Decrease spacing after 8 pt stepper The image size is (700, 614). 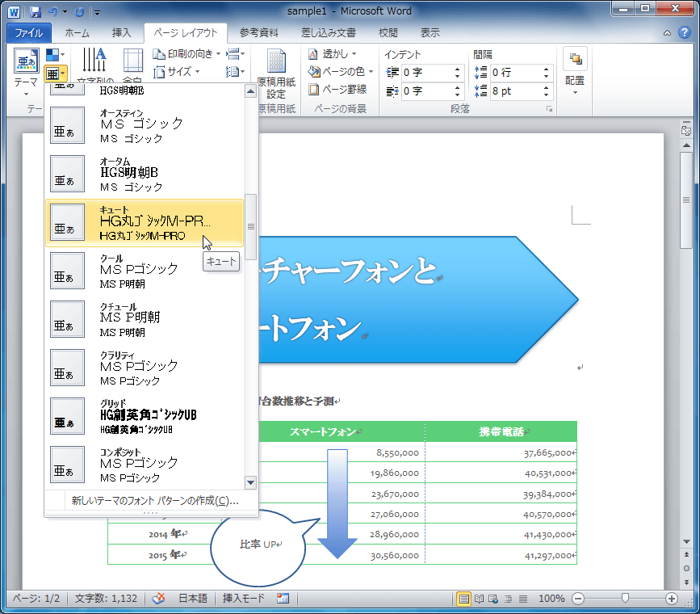click(x=547, y=95)
